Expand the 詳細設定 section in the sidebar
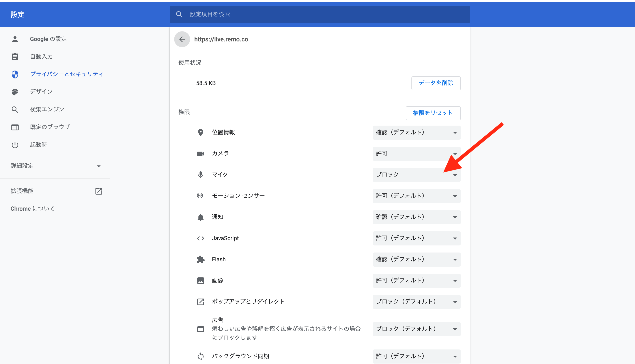Viewport: 635px width, 364px height. (55, 166)
